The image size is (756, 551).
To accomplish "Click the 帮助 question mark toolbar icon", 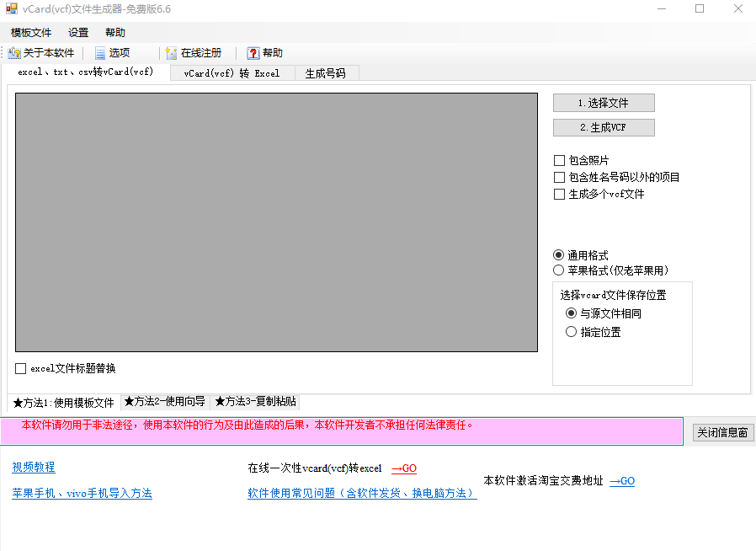I will tap(253, 53).
